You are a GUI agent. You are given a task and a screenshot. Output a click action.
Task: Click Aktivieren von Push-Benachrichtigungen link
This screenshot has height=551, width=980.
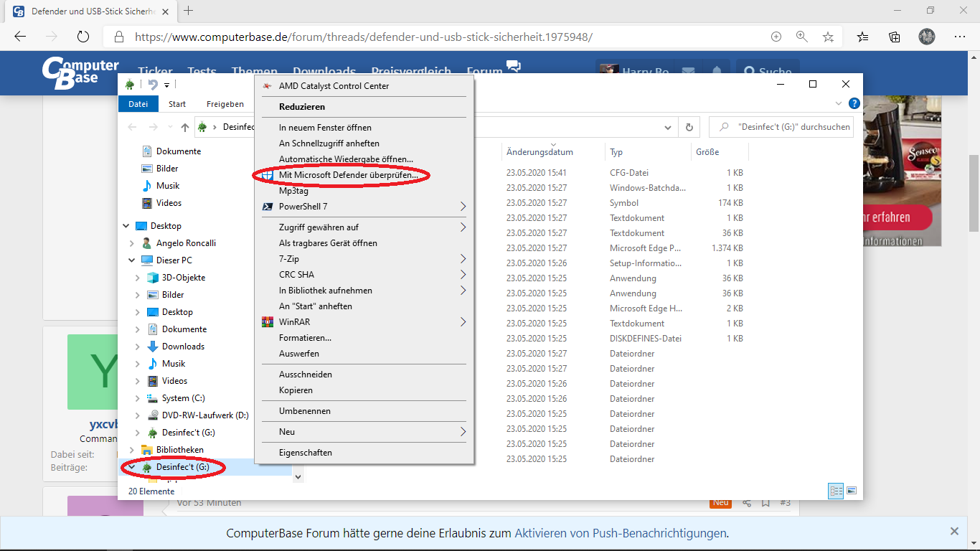[621, 533]
